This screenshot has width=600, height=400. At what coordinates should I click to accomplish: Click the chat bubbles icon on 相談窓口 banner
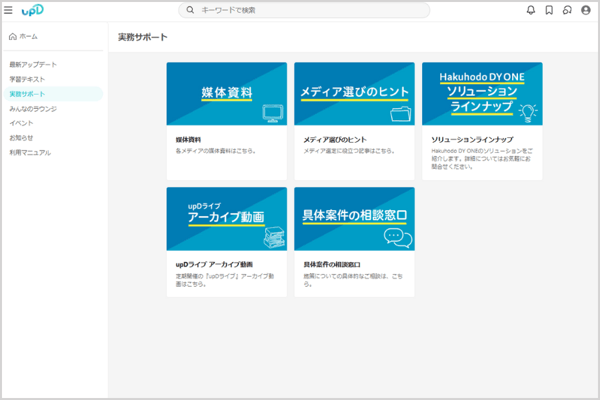tap(398, 238)
